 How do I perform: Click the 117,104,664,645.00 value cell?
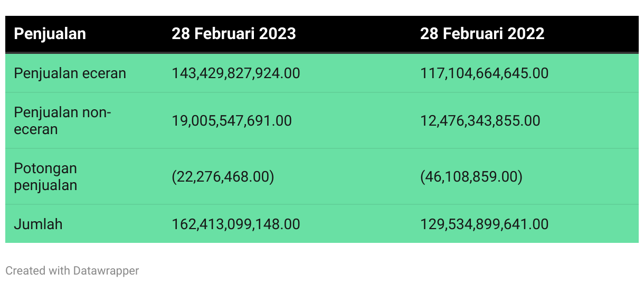point(484,73)
